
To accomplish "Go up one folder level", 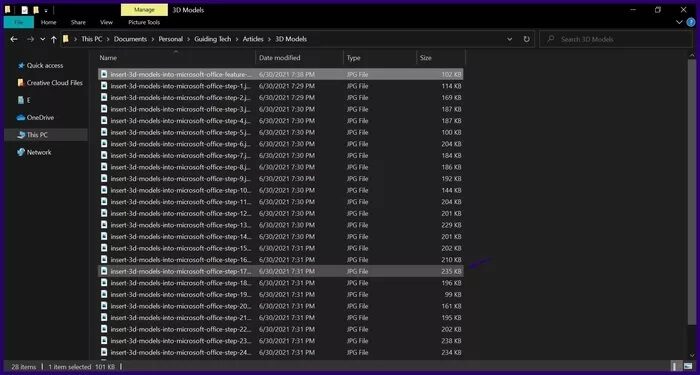I will 53,39.
